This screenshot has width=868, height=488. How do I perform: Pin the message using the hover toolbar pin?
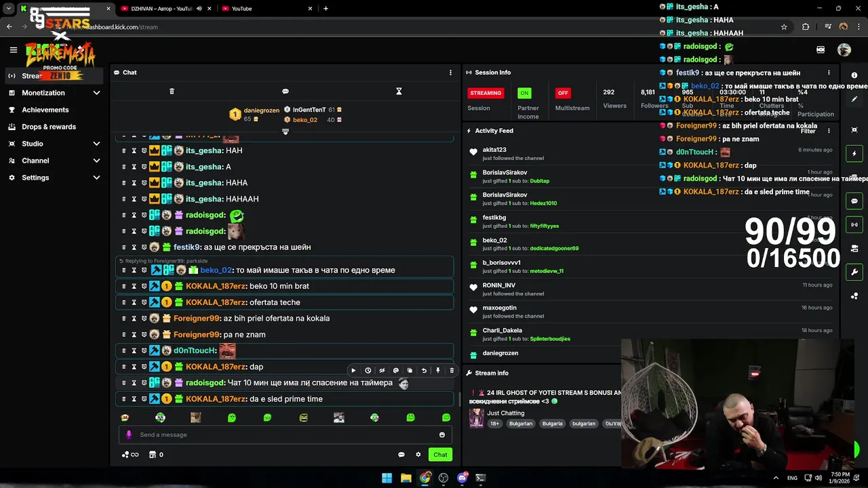click(438, 371)
